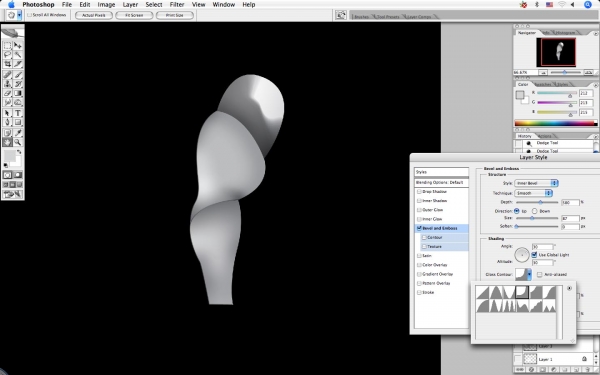Open the File Browser from options bar
Screen dimensions: 600x375
(341, 15)
